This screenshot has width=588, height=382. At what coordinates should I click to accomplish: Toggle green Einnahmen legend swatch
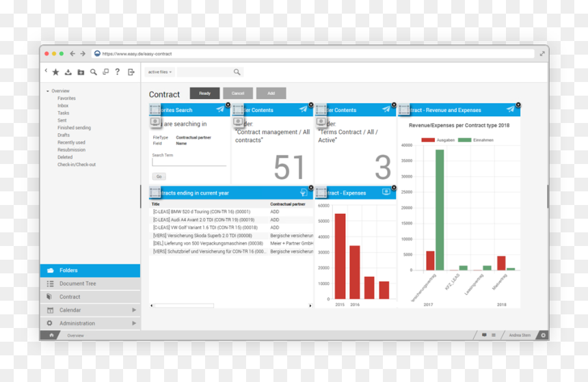(464, 140)
